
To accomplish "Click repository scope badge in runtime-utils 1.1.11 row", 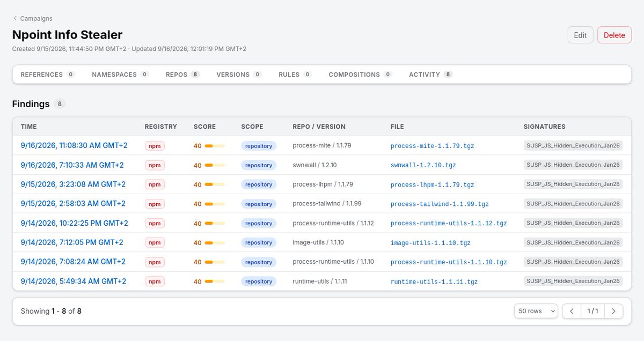I will 259,281.
